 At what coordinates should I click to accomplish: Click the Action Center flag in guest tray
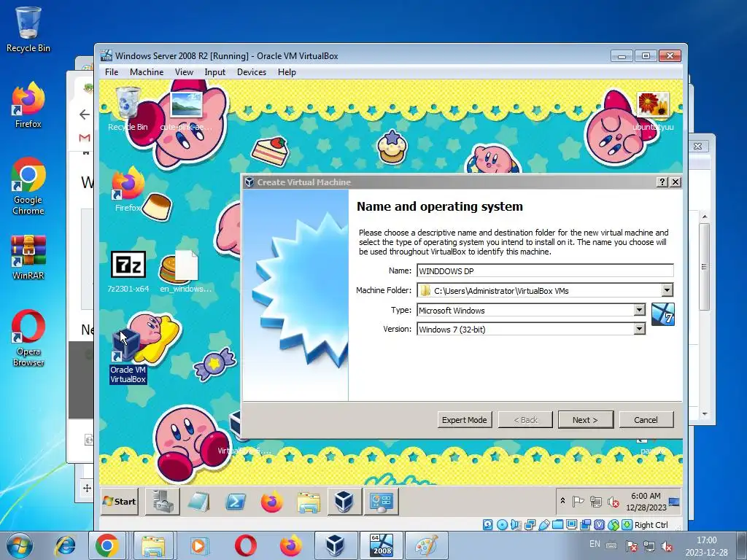[578, 502]
